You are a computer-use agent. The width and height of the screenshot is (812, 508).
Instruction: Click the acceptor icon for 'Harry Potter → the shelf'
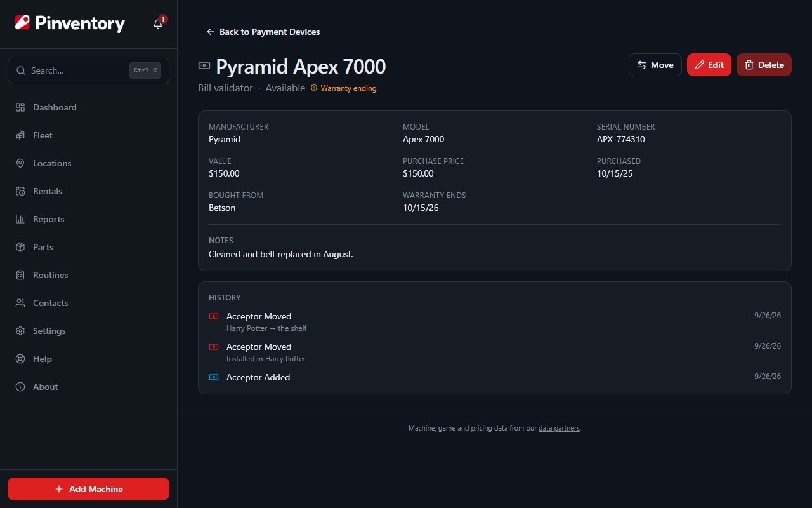214,316
